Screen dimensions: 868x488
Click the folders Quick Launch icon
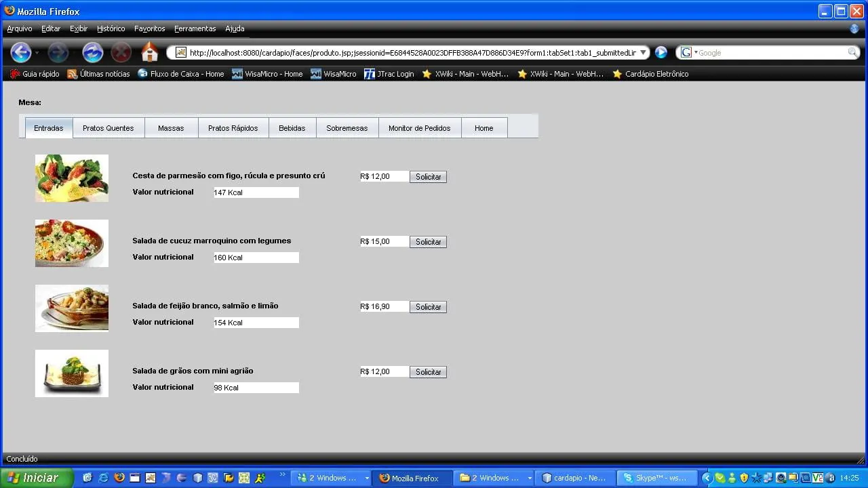tap(229, 478)
